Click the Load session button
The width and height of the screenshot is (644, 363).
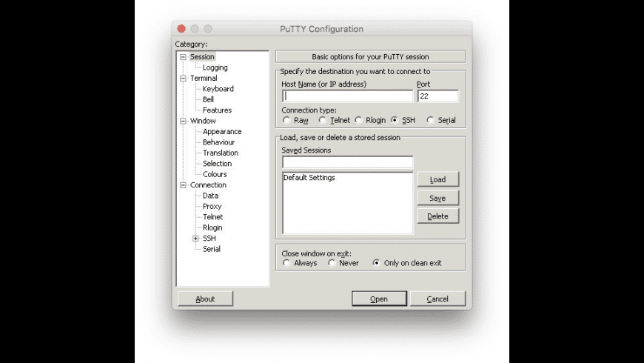(x=437, y=180)
